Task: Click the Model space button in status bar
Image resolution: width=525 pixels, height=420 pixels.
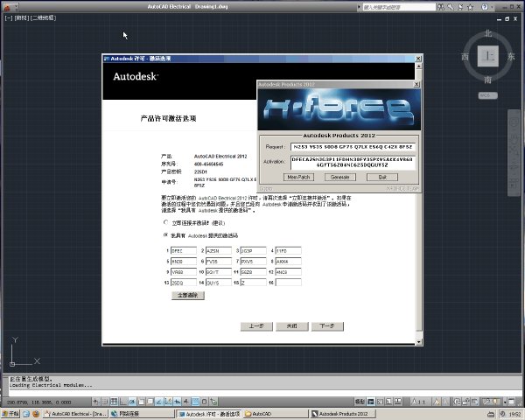Action: pos(360,402)
